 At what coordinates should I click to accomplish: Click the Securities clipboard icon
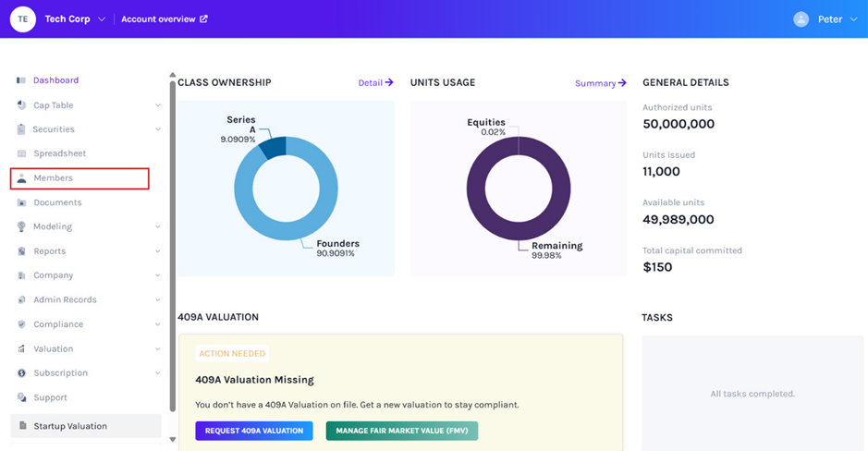pyautogui.click(x=21, y=129)
